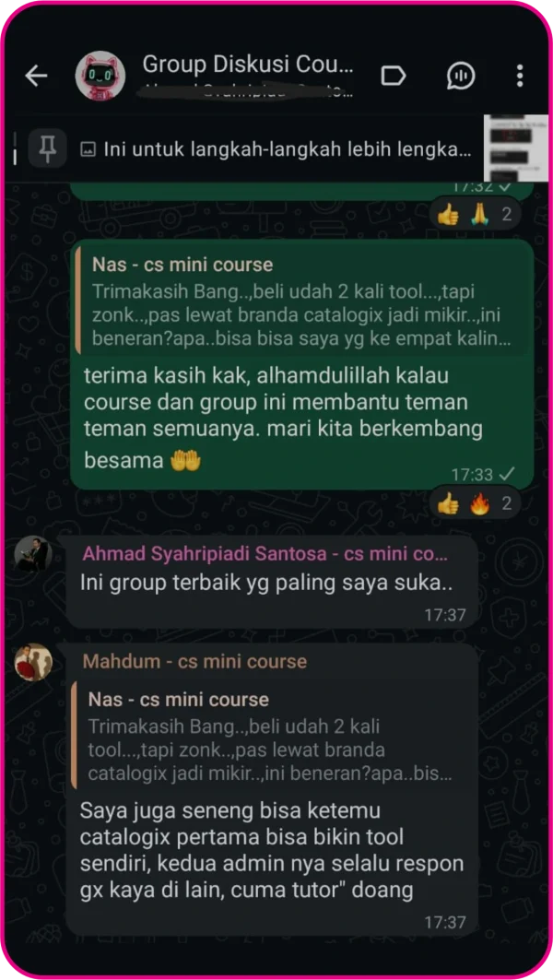This screenshot has height=980, width=553.
Task: Open group info via 'Group Diskusi Cou...' title
Action: pyautogui.click(x=247, y=63)
